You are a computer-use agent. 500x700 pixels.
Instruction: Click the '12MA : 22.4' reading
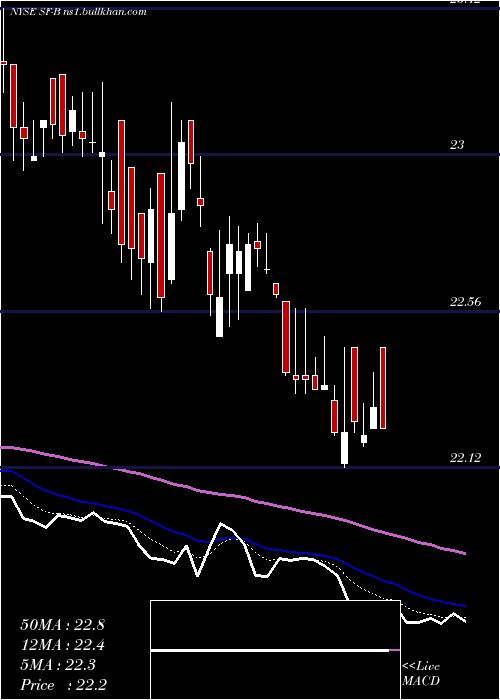(62, 645)
